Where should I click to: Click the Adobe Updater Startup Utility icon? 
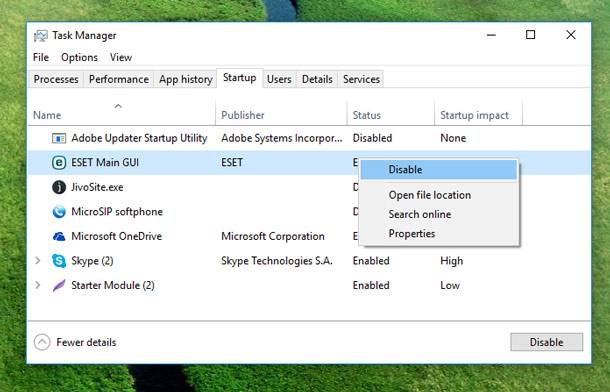point(59,138)
